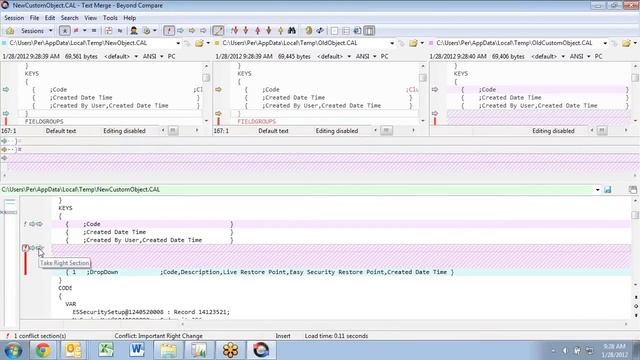
Task: Click the left pane horizontal scroll thumb
Action: coord(173,131)
